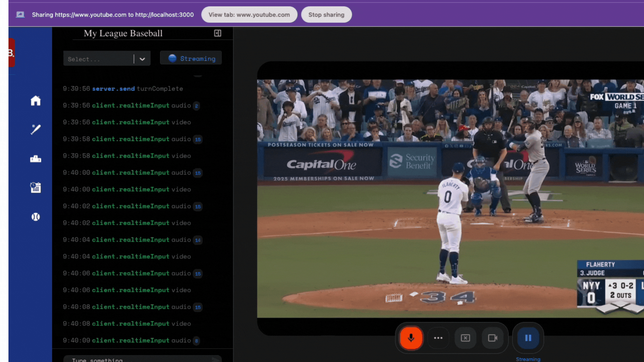Click the Stop sharing button

coord(326,15)
